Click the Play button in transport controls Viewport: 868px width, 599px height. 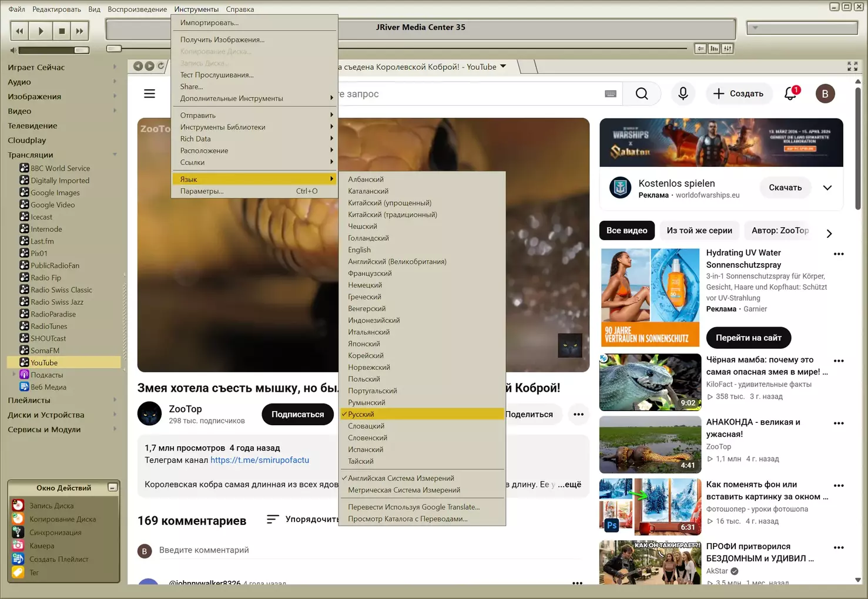[41, 31]
